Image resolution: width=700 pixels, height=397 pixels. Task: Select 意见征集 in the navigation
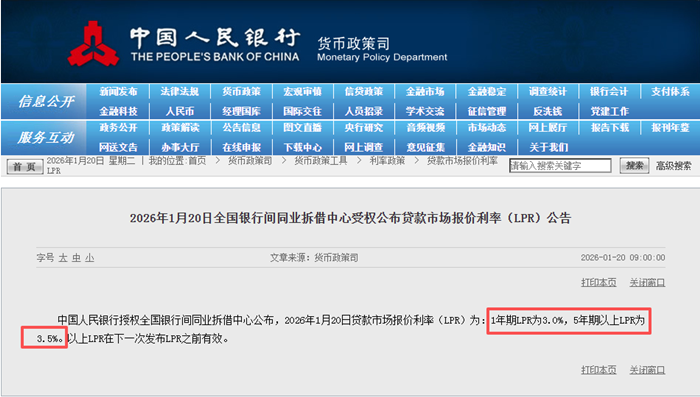pyautogui.click(x=425, y=147)
